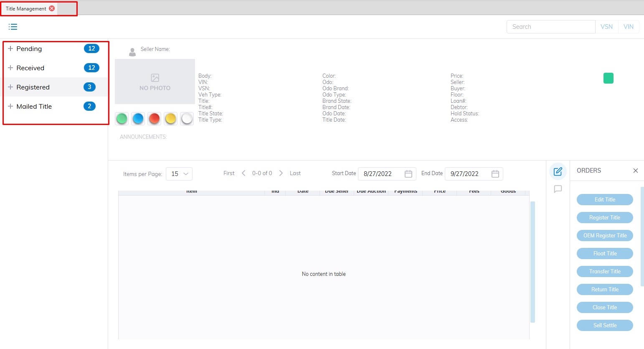This screenshot has width=644, height=349.
Task: Expand the Pending category
Action: (10, 48)
